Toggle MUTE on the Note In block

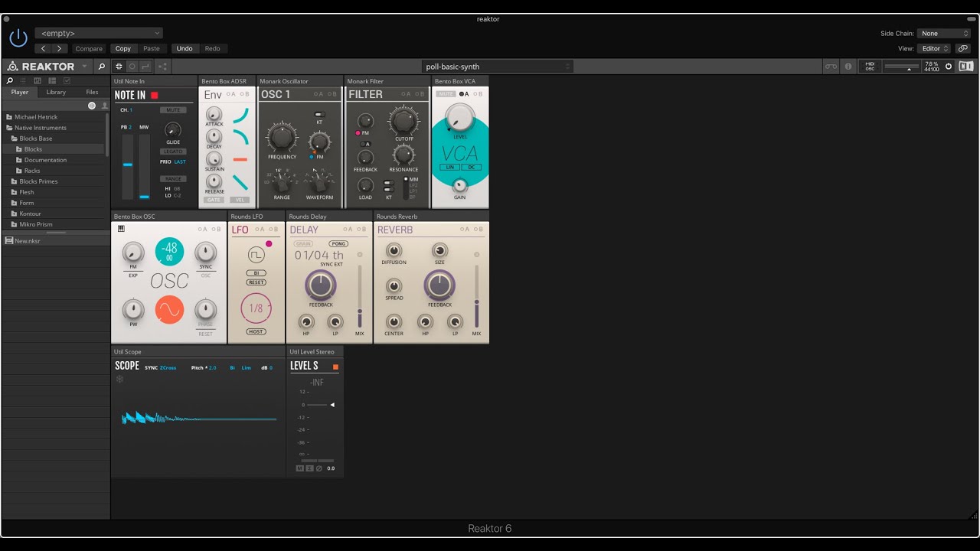click(173, 110)
